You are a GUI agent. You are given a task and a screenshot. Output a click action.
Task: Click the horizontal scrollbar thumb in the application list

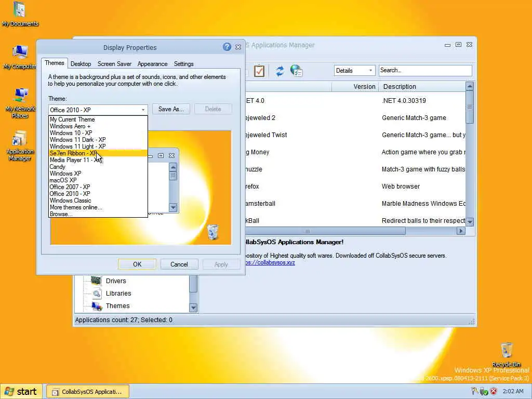coord(325,231)
